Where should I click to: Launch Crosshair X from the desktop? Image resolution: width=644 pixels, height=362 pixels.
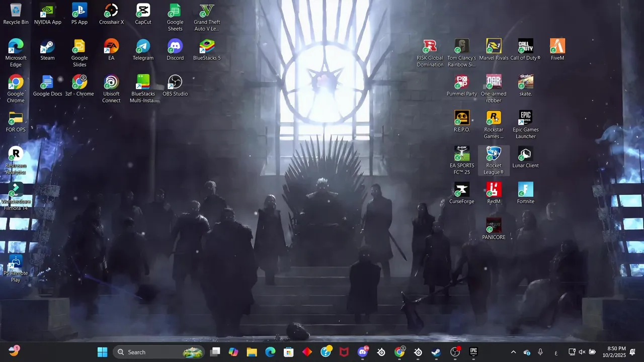pos(111,14)
